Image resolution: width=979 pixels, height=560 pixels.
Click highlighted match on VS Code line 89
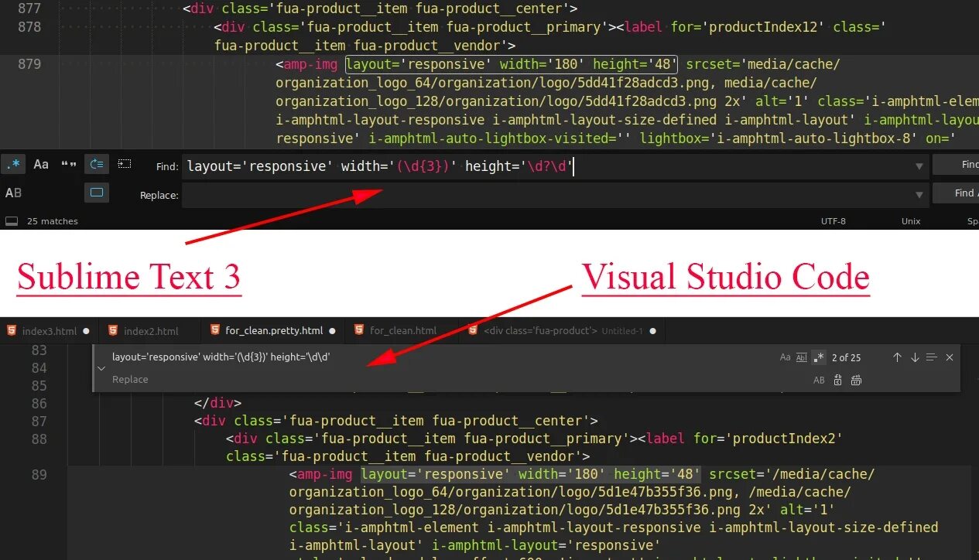(531, 474)
